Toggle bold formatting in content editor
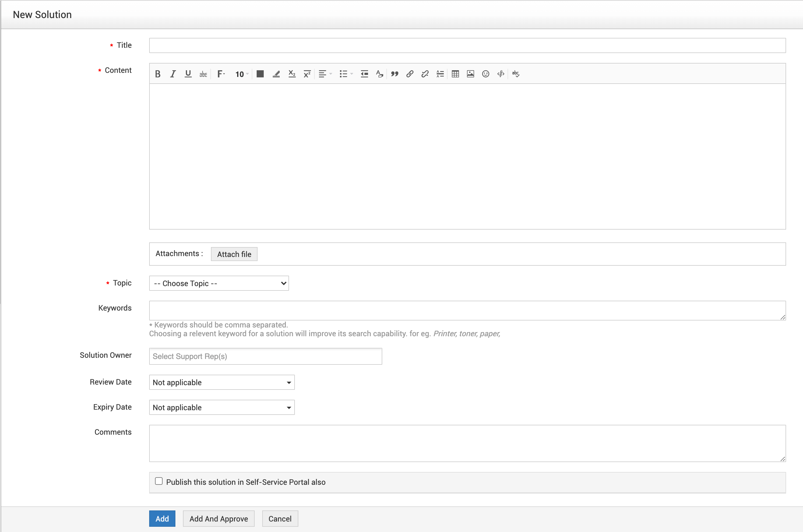The height and width of the screenshot is (532, 803). pos(158,74)
